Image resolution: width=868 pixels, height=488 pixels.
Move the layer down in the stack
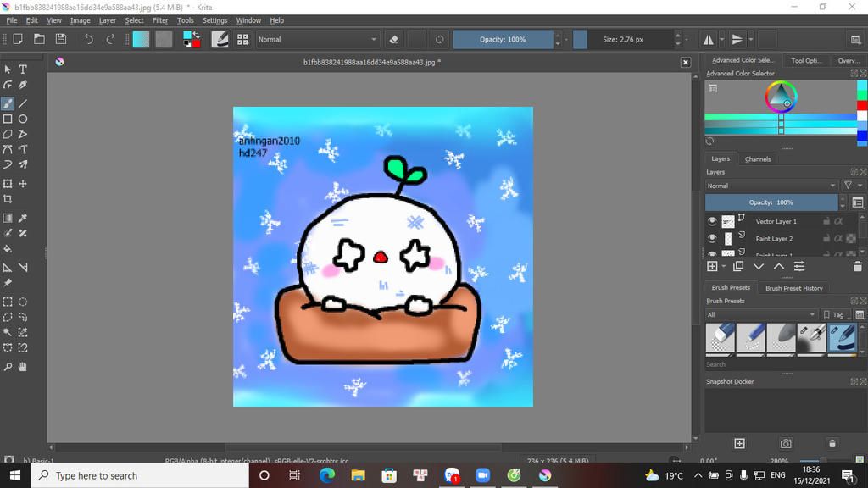759,267
